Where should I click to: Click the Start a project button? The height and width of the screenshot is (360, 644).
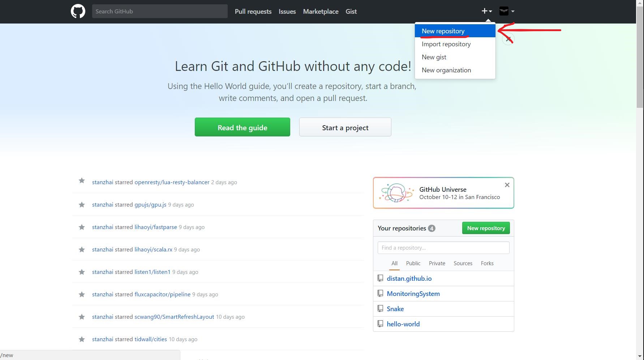click(345, 127)
